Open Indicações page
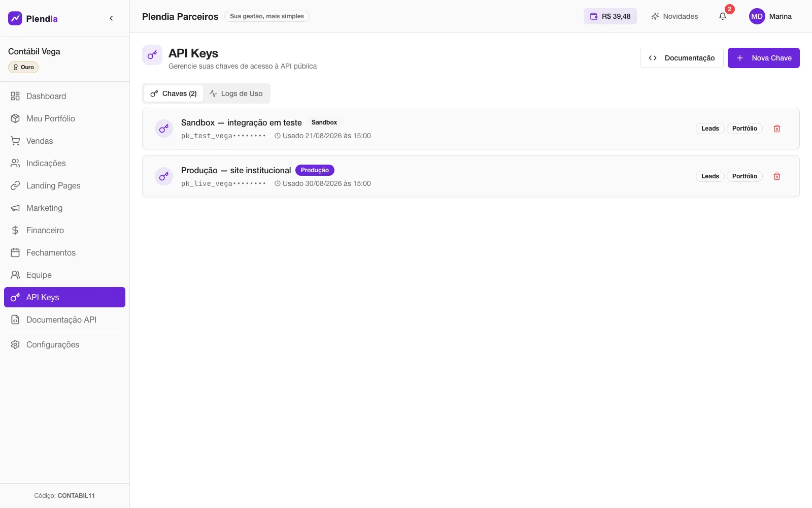Viewport: 812px width, 508px height. click(64, 163)
